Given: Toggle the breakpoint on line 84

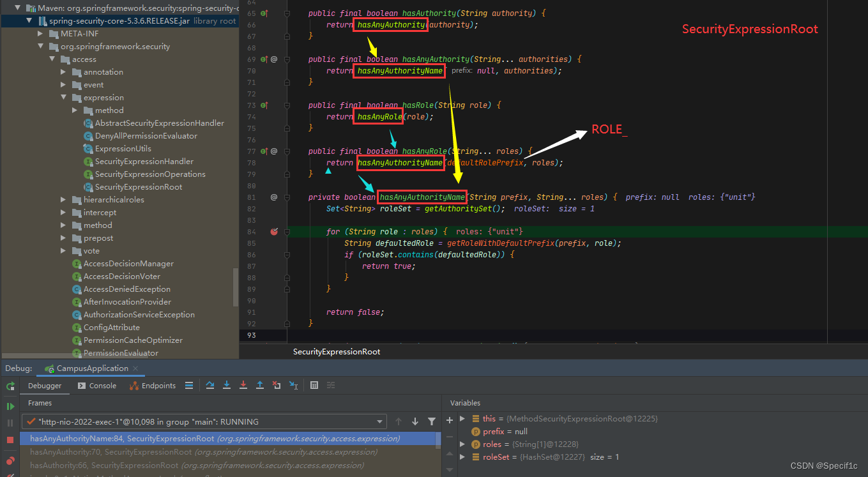Looking at the screenshot, I should [274, 232].
